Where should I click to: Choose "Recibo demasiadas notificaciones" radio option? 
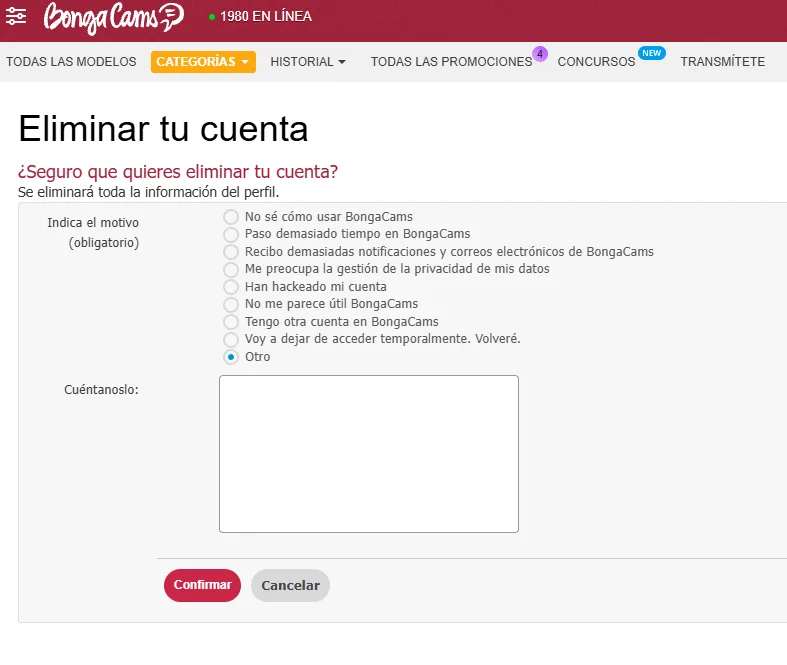[231, 252]
